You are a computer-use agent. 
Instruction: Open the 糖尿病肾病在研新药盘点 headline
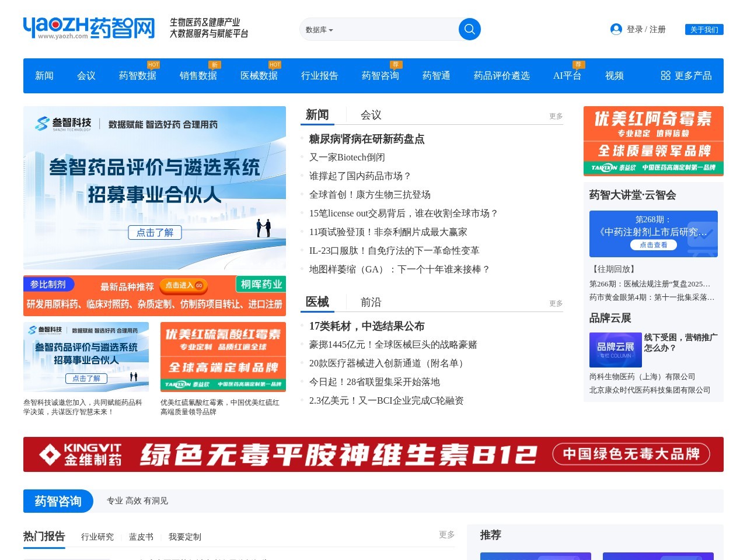[366, 139]
